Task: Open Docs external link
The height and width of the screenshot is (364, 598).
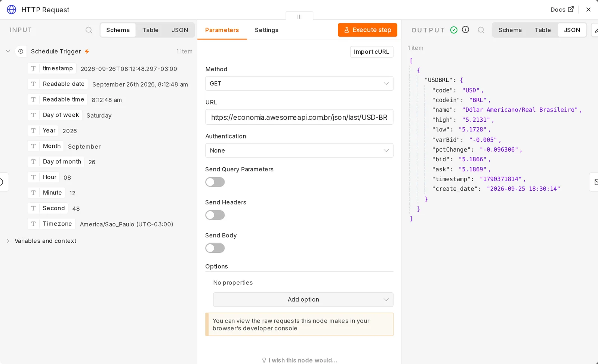Action: tap(562, 10)
